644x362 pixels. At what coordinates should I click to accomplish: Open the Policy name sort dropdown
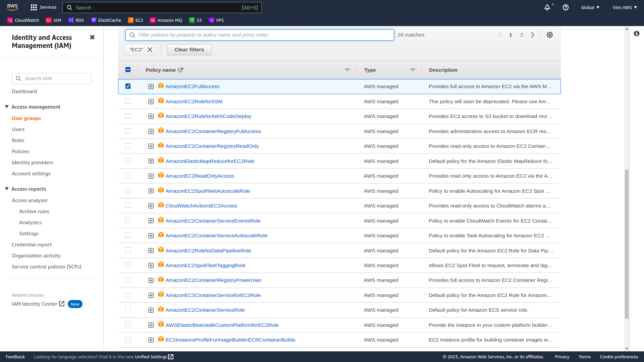pyautogui.click(x=347, y=70)
